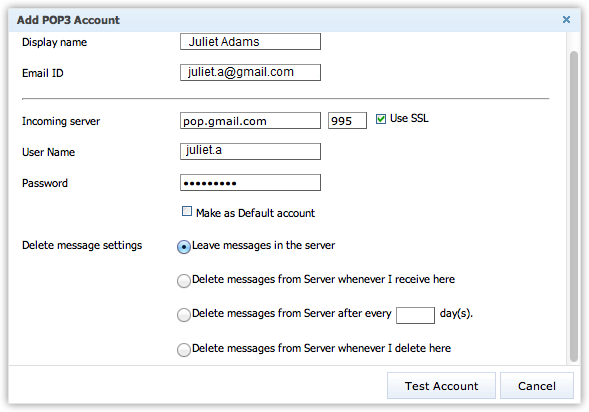Focus the Email ID text box

[x=250, y=72]
